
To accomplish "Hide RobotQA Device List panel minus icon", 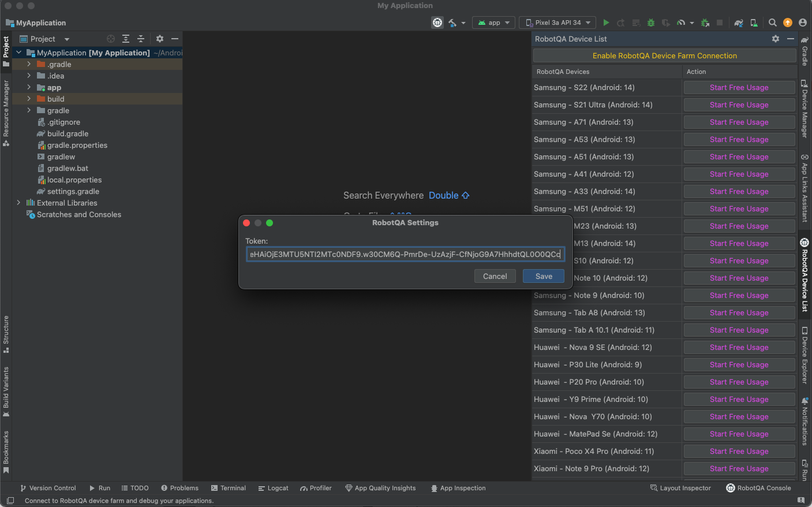I will (x=791, y=39).
